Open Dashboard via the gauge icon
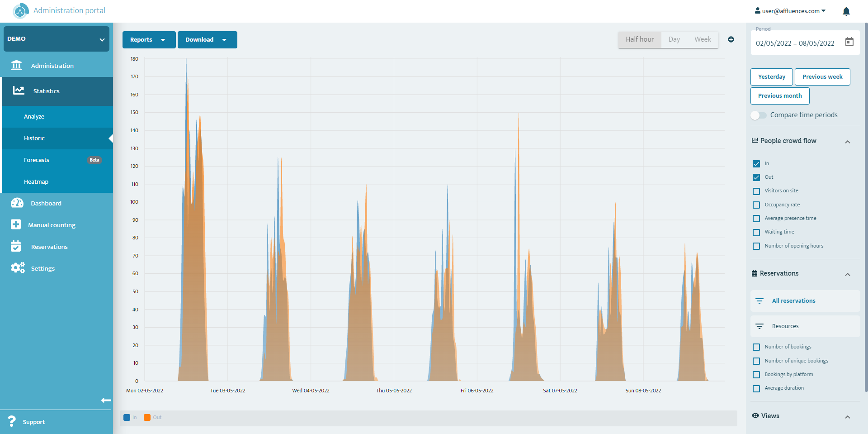 (x=17, y=203)
